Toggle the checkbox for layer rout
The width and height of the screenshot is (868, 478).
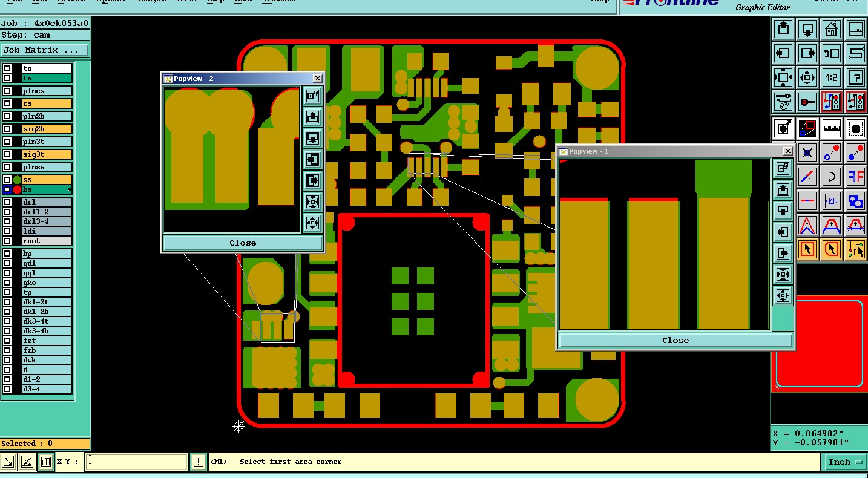(x=7, y=241)
